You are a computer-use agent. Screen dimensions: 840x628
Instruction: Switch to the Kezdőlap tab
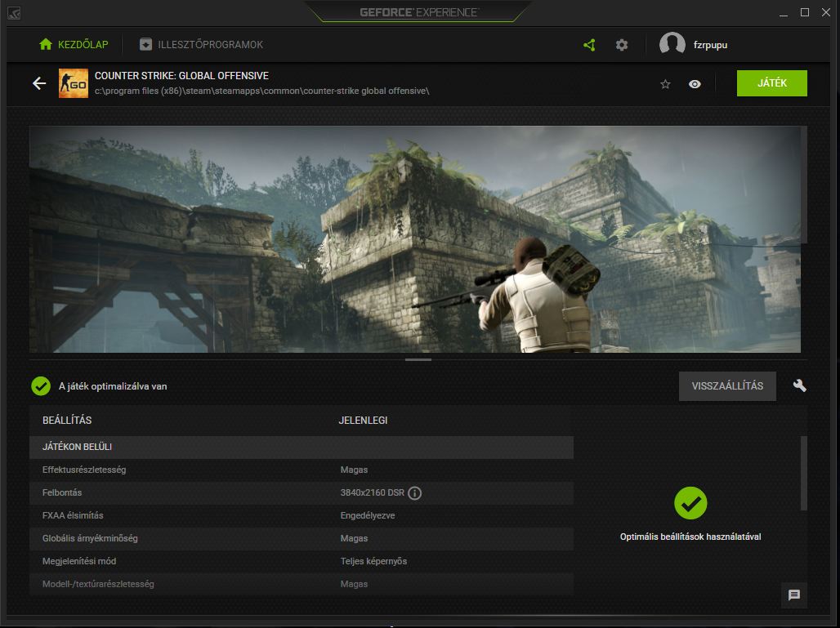coord(74,44)
